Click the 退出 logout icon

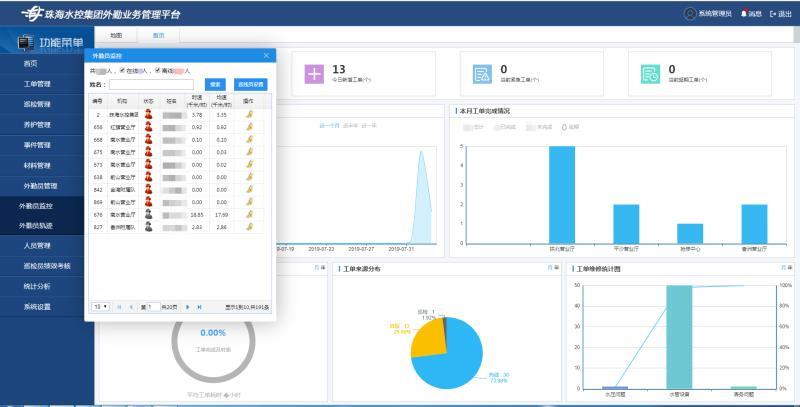[x=773, y=13]
